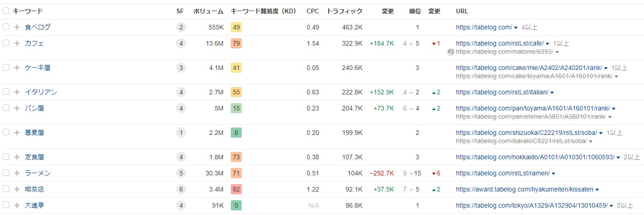Image resolution: width=644 pixels, height=215 pixels.
Task: Open dropdown arrow beside hyakumeiten/kissaten URL
Action: [597, 190]
